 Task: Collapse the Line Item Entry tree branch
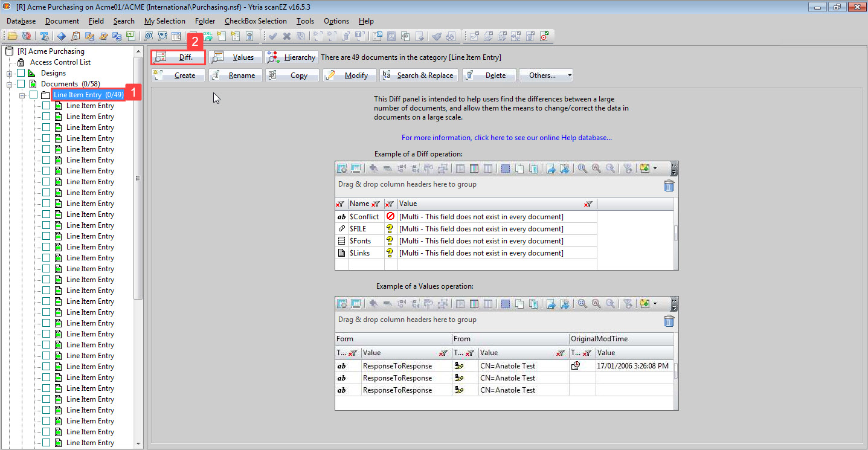(22, 95)
